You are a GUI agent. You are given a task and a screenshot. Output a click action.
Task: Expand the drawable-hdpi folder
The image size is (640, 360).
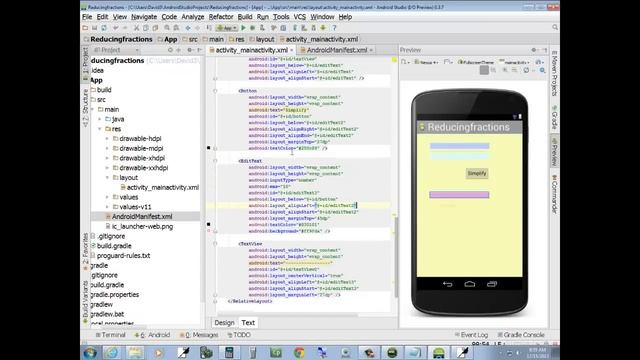[107, 139]
